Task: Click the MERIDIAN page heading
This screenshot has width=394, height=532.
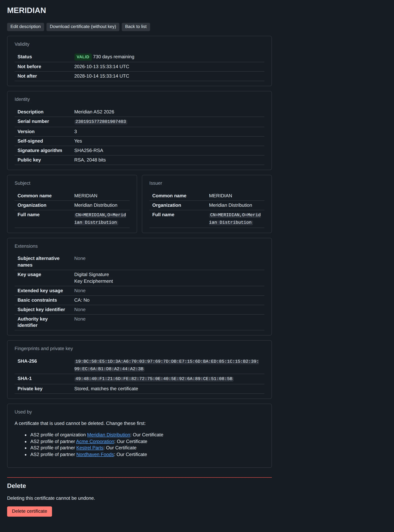Action: (26, 10)
